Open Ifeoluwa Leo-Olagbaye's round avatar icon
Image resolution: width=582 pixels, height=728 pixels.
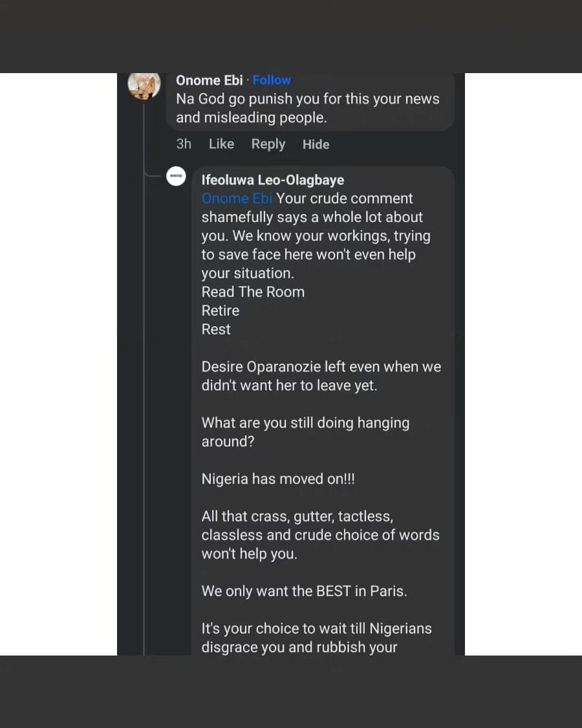click(x=176, y=176)
